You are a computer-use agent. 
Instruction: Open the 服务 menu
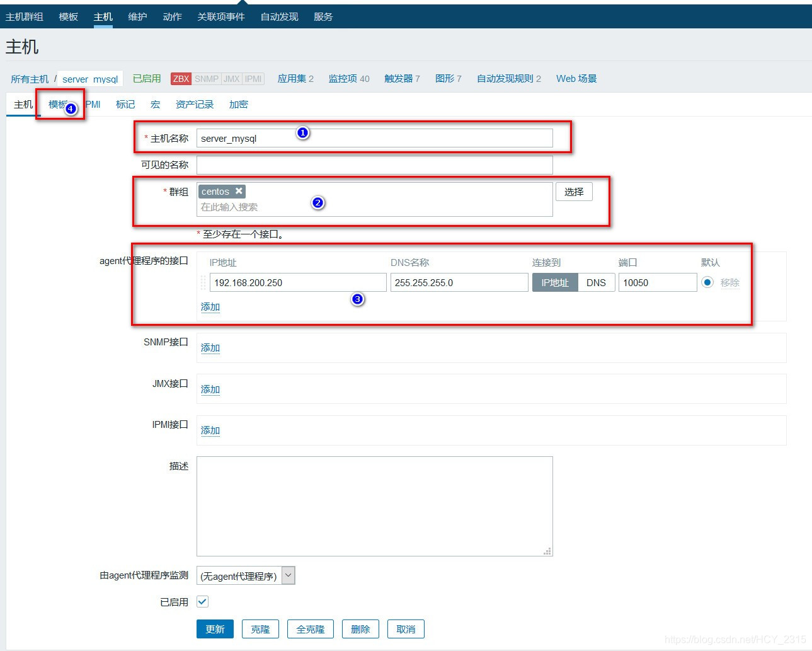(x=323, y=16)
